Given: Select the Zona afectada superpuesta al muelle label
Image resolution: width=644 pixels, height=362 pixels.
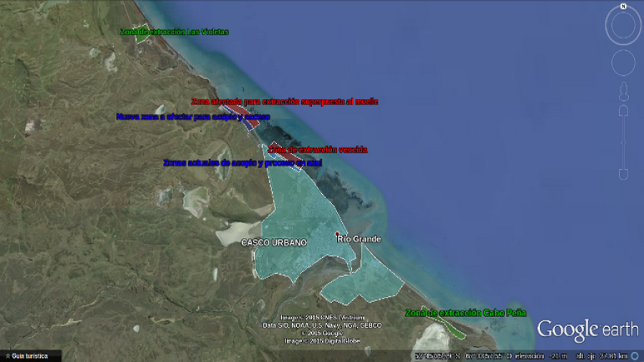Looking at the screenshot, I should click(284, 102).
